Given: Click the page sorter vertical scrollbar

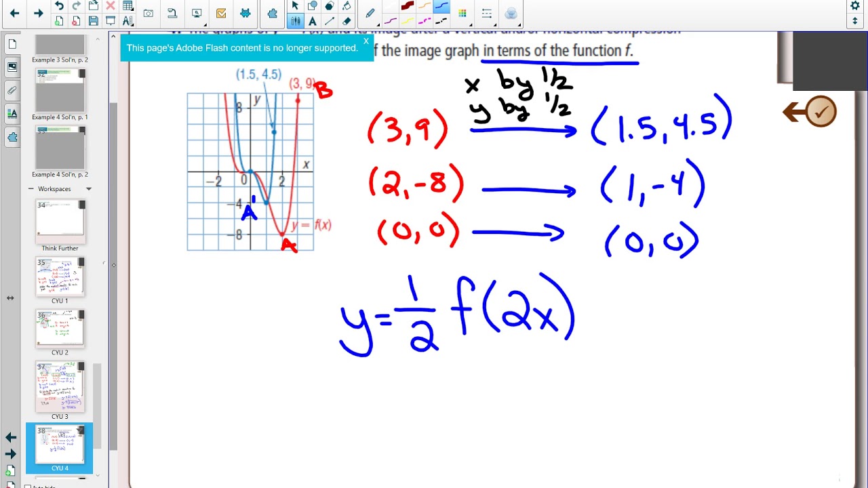Looking at the screenshot, I should tap(97, 407).
